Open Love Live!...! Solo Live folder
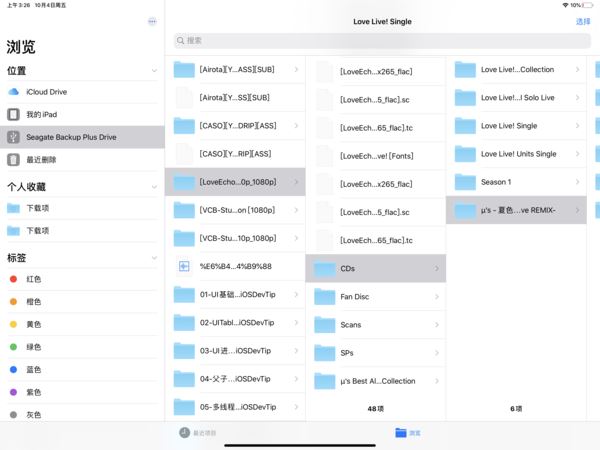The image size is (600, 450). tap(516, 98)
